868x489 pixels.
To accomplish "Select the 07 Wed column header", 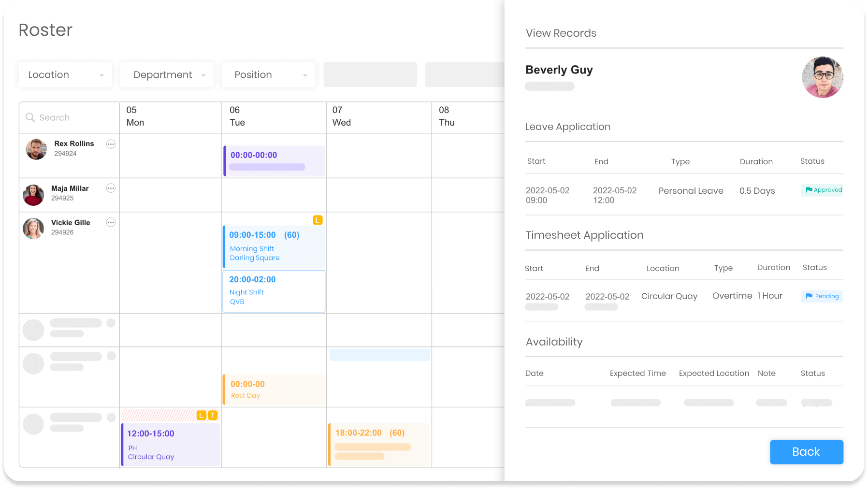I will pos(379,117).
